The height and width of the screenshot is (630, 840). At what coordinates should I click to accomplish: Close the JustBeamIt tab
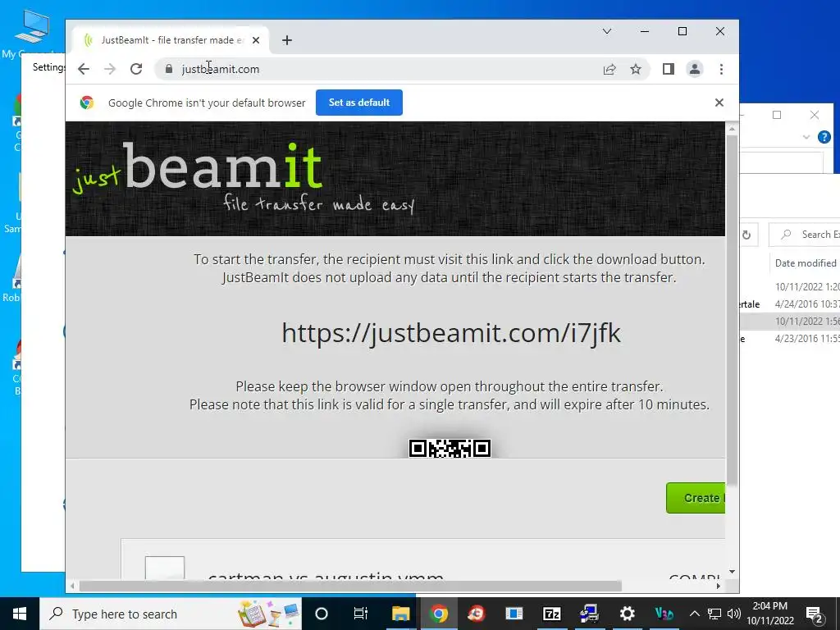256,40
